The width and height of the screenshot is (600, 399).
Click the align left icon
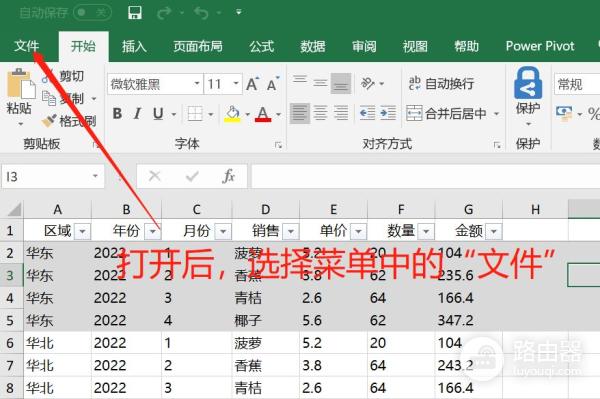coord(300,113)
